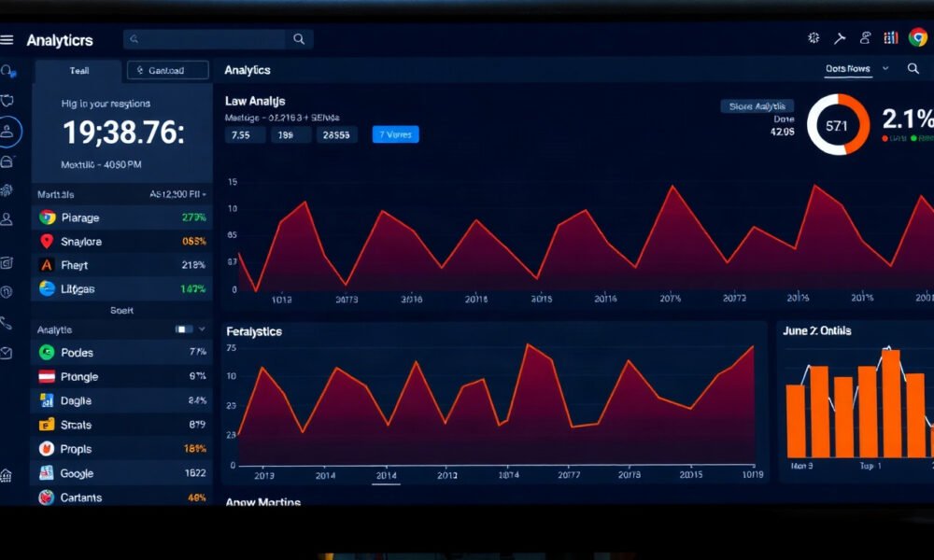Select the circled profile icon in left sidebar
The height and width of the screenshot is (560, 934).
coord(7,132)
